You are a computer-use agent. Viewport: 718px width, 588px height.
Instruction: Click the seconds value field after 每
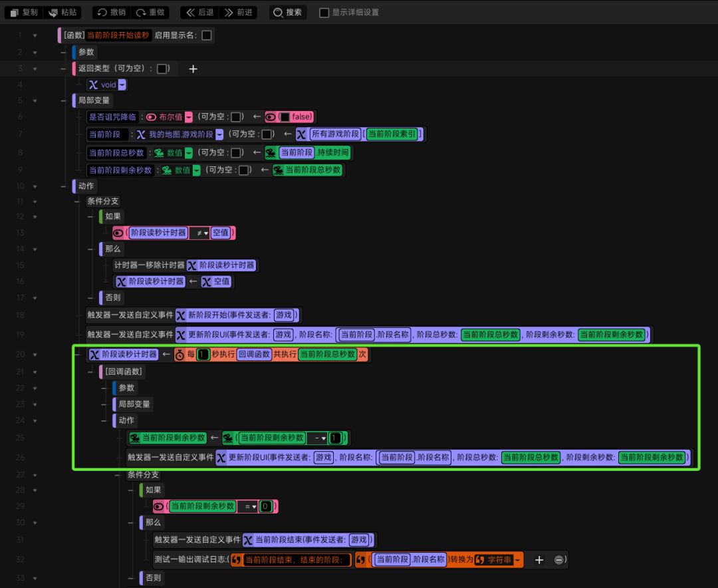202,355
